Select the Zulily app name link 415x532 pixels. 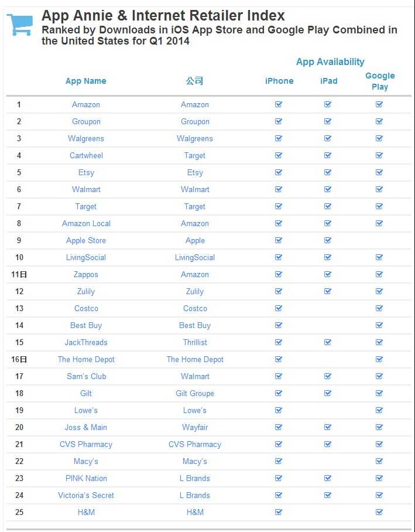click(x=86, y=291)
